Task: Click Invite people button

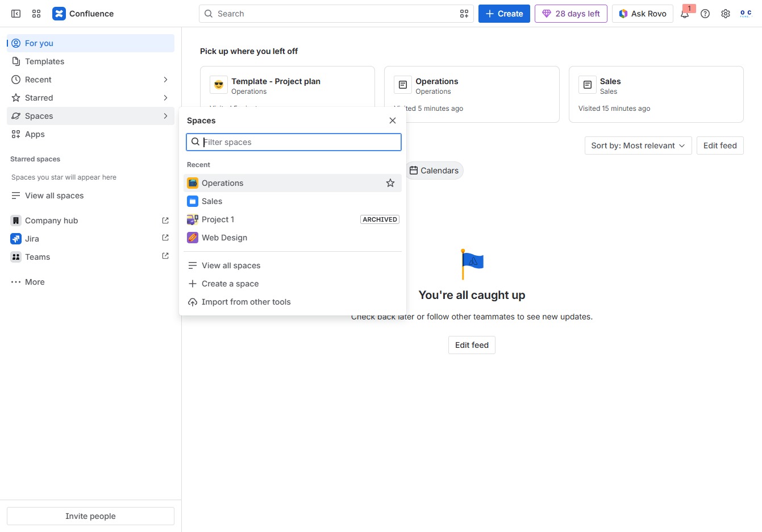Action: click(x=90, y=516)
